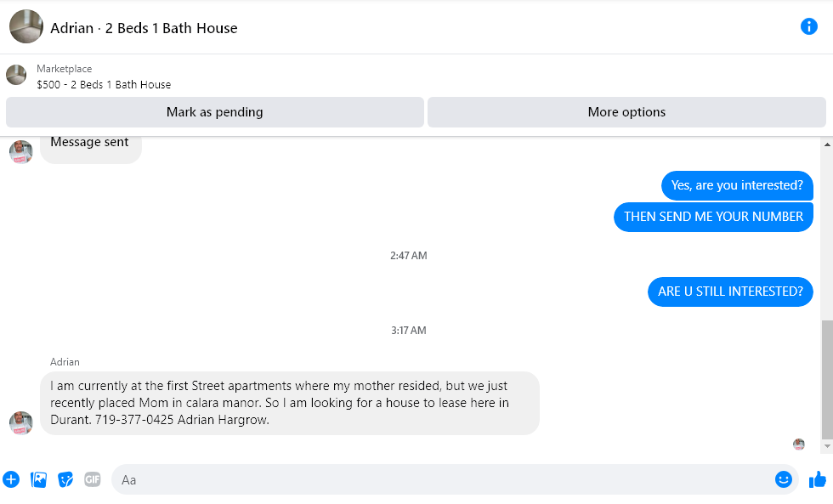Attach a photo with the image icon
The image size is (833, 504).
pyautogui.click(x=39, y=479)
